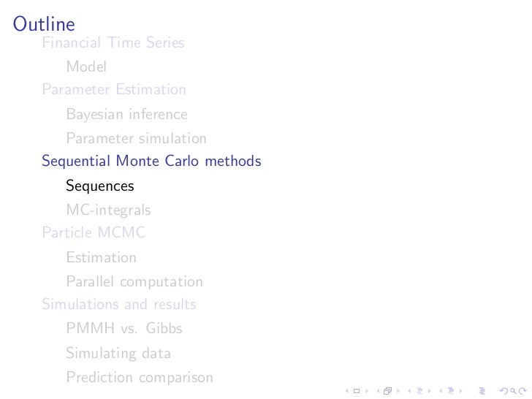
Task: Open the Parameter Estimation section link
Action: 114,90
